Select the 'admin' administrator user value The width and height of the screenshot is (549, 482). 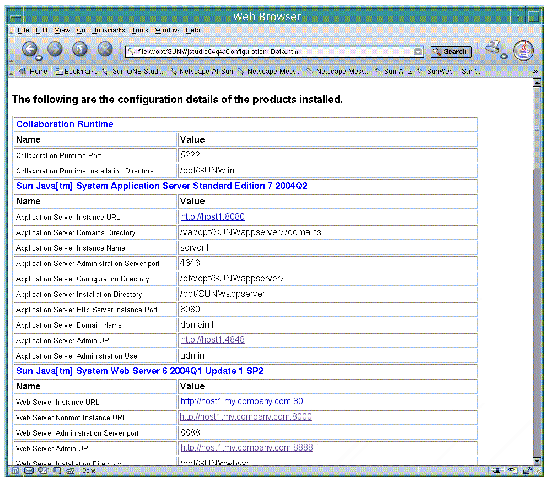[192, 356]
